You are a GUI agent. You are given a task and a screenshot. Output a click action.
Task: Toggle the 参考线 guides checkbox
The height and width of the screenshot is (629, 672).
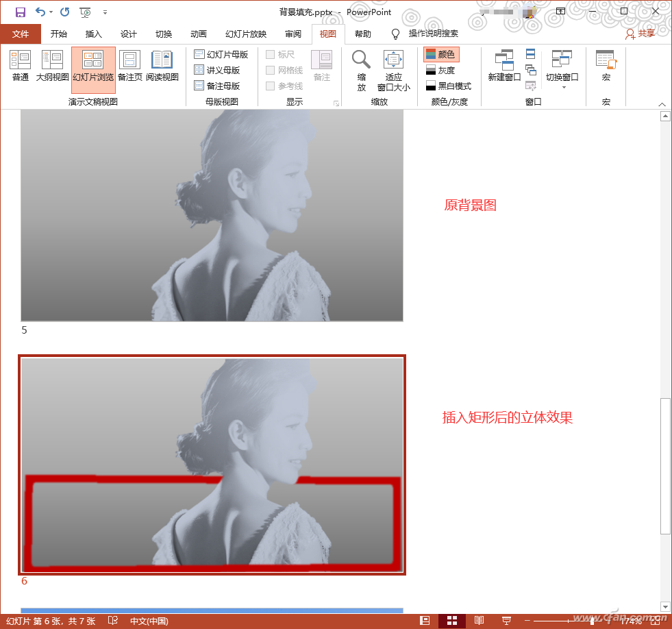tap(270, 86)
